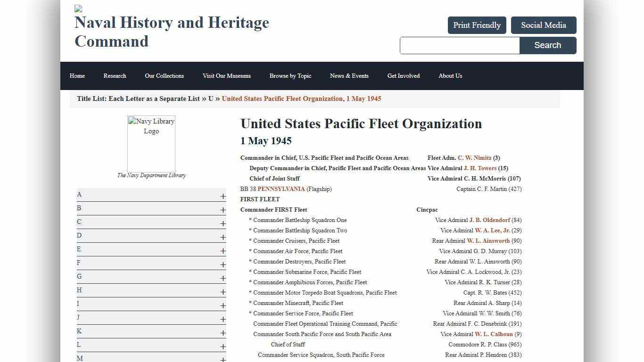Click inside the search text field
The height and width of the screenshot is (362, 644).
[x=459, y=45]
